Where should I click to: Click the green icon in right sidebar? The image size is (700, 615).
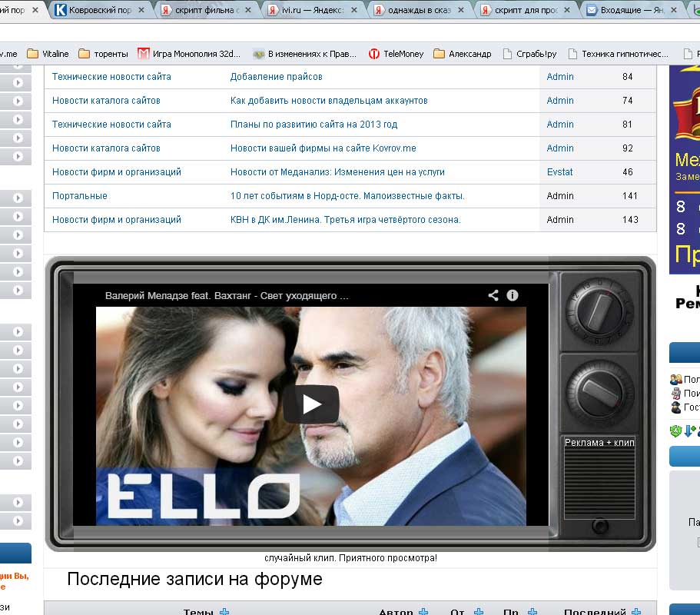(x=676, y=431)
